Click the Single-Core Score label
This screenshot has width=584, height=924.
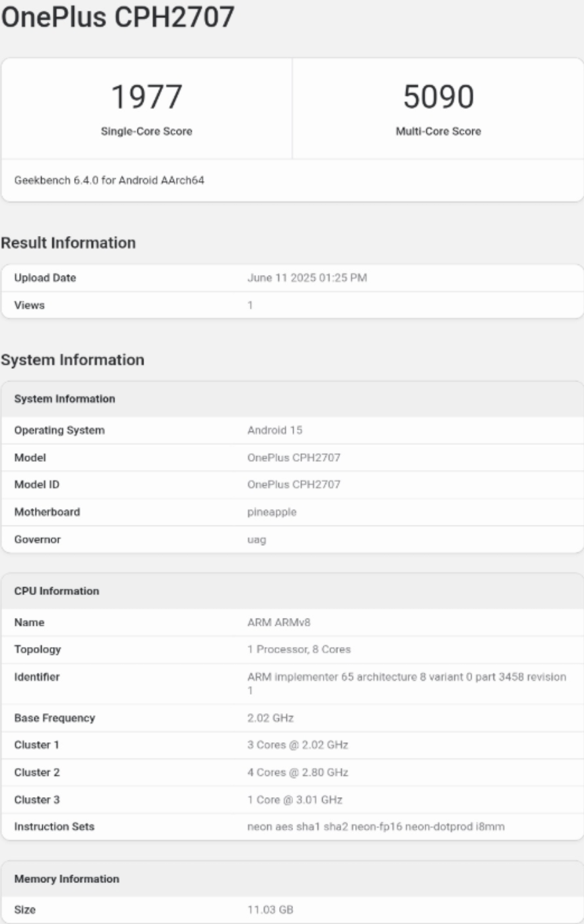146,131
